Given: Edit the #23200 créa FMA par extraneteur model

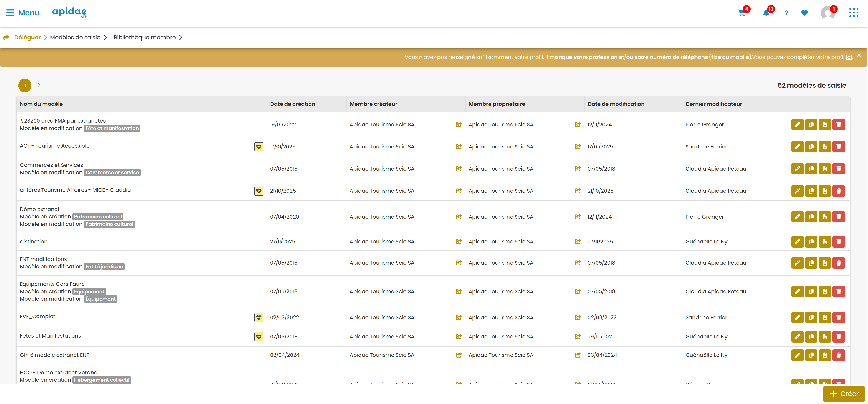Looking at the screenshot, I should point(797,125).
